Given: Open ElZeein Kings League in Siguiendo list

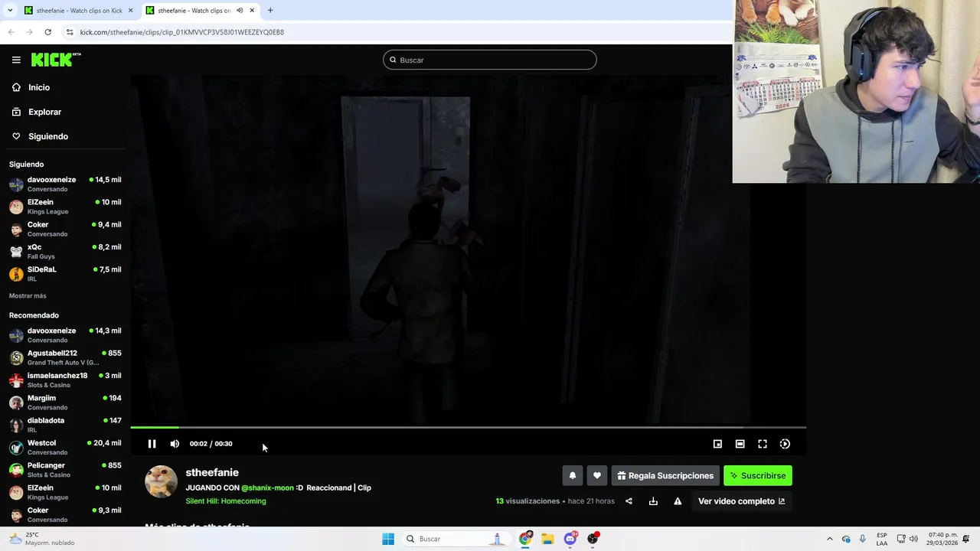Looking at the screenshot, I should click(65, 207).
